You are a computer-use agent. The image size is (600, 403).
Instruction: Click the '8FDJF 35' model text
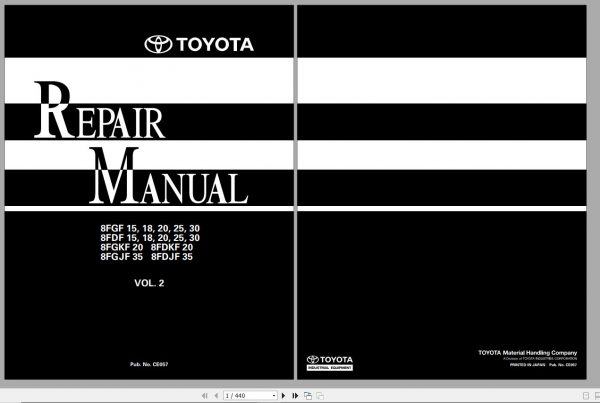pos(172,257)
